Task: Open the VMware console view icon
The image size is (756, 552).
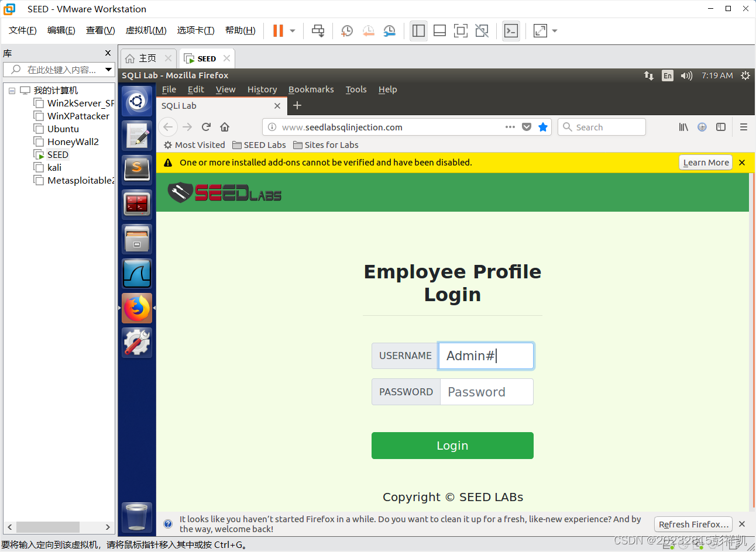Action: (511, 30)
